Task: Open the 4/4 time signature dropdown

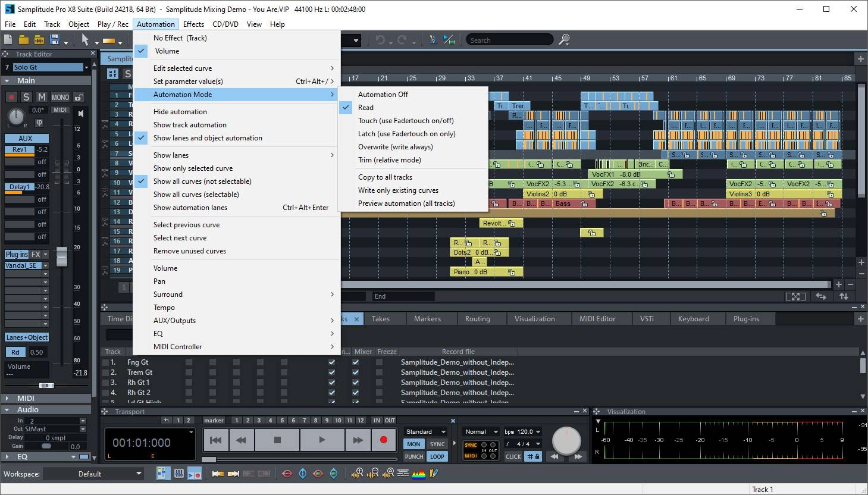Action: click(523, 444)
